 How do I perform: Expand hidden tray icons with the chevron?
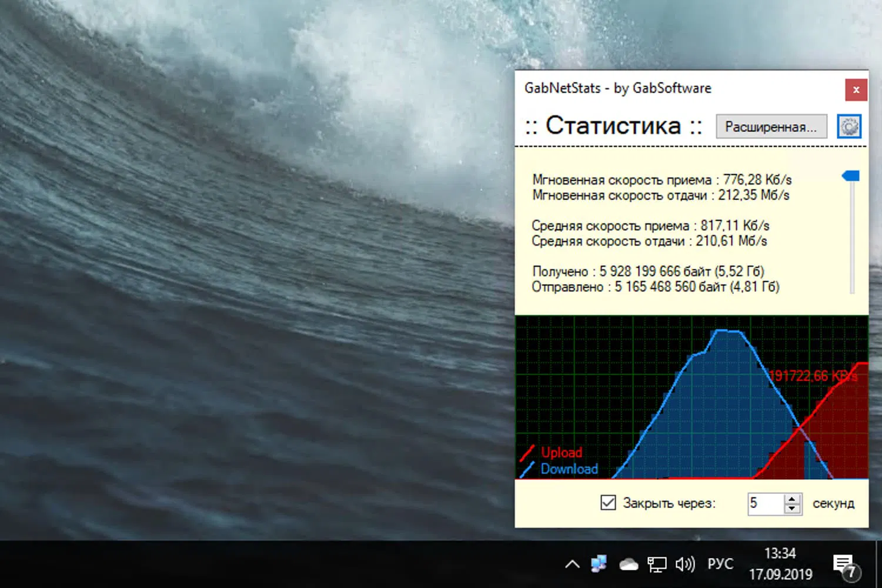pos(572,563)
